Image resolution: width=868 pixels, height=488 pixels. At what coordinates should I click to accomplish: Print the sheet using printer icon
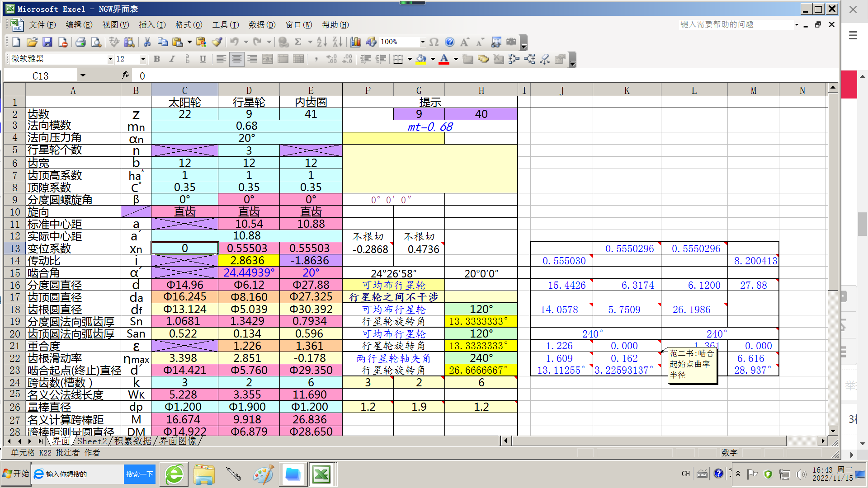point(80,42)
